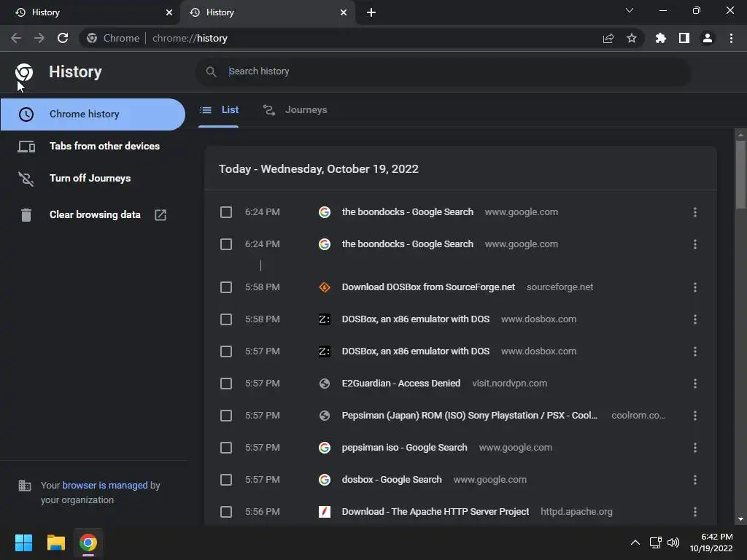This screenshot has height=560, width=747.
Task: Open tab search chevron in title bar
Action: 630,10
